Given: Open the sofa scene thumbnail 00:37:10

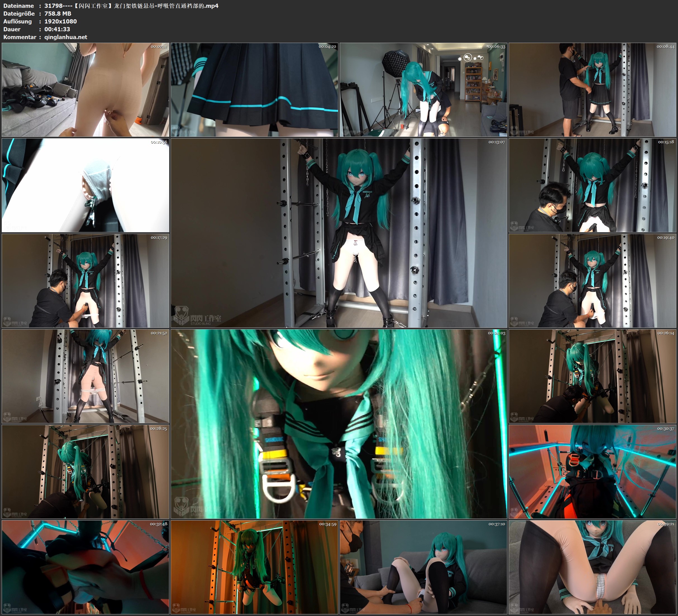Looking at the screenshot, I should point(424,567).
